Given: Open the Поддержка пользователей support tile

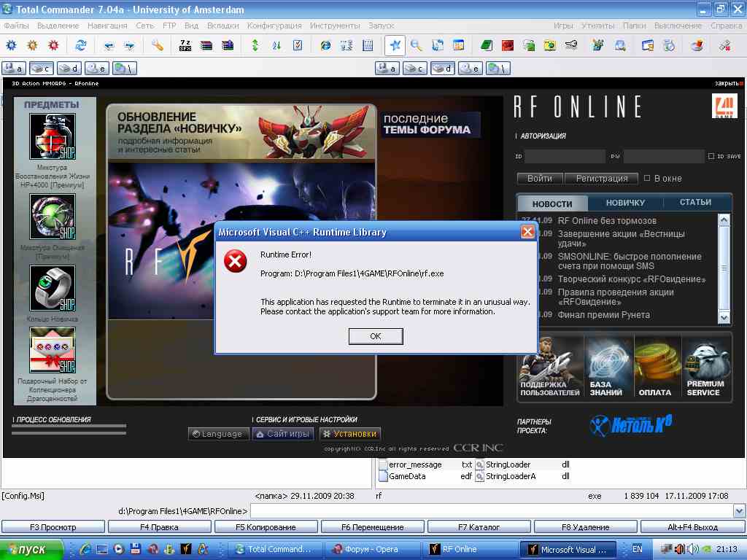Looking at the screenshot, I should (x=550, y=367).
